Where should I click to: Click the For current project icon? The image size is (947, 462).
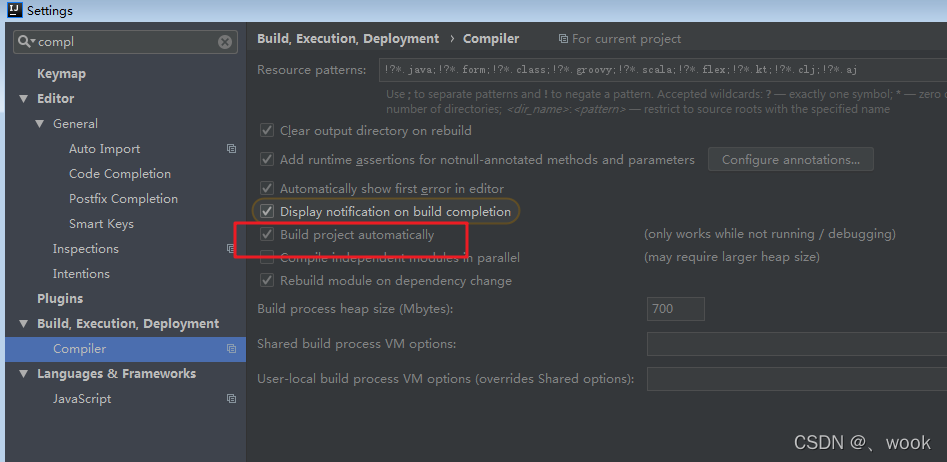563,39
